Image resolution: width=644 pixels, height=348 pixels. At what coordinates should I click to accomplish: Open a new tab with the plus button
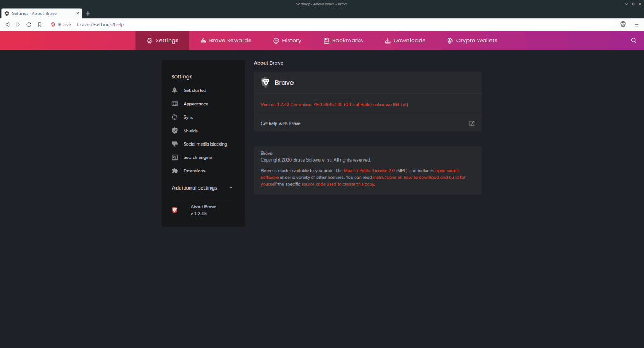click(x=88, y=13)
